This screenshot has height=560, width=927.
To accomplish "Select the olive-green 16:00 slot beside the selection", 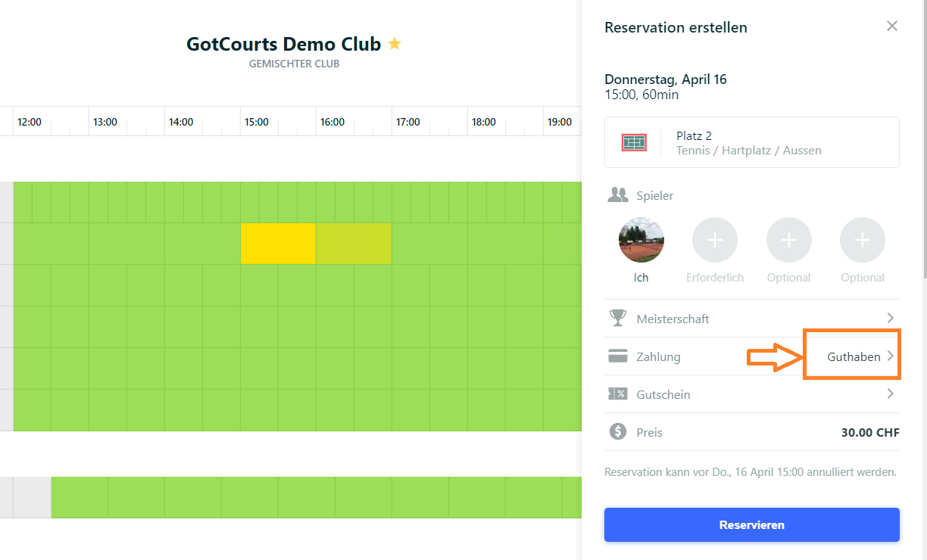I will [x=354, y=244].
